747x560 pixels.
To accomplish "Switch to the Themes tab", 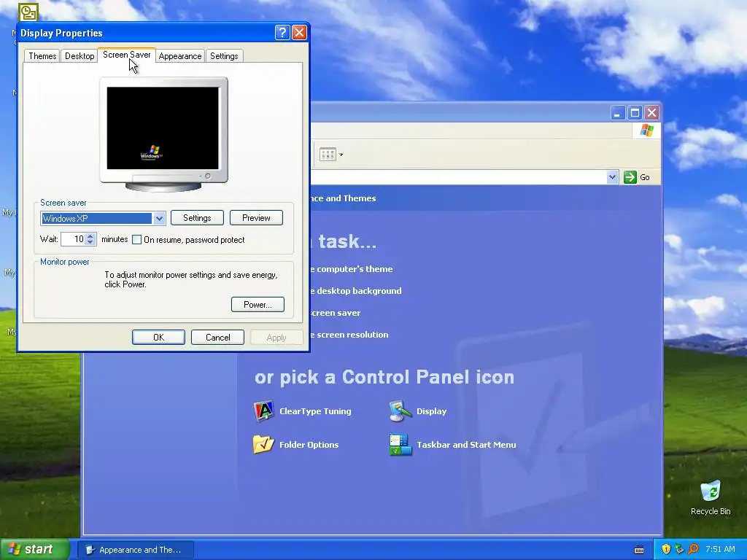I will click(x=42, y=55).
